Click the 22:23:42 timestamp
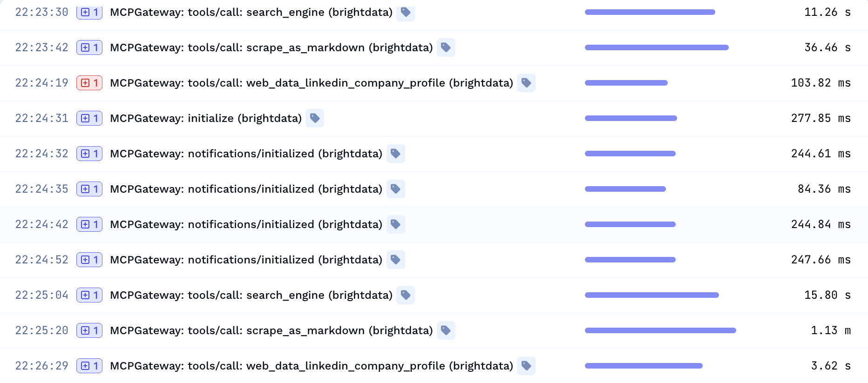 point(42,47)
